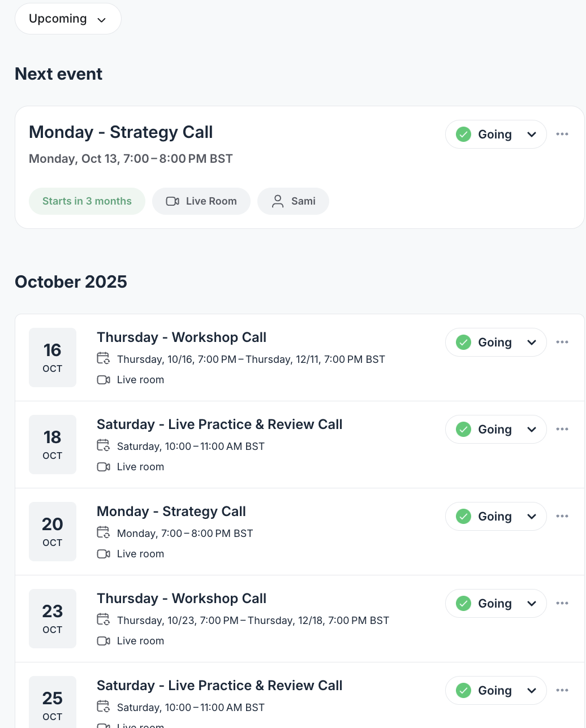586x728 pixels.
Task: Click green Going checkmark on Oct 25 event
Action: (464, 691)
